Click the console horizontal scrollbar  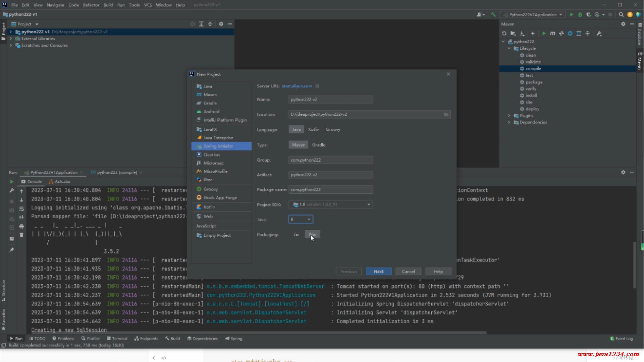tap(257, 333)
